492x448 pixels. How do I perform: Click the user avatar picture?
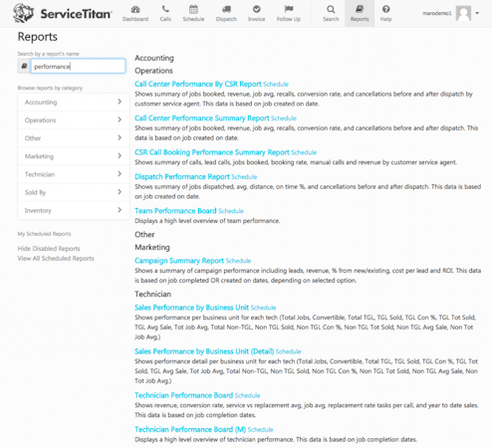tap(463, 13)
